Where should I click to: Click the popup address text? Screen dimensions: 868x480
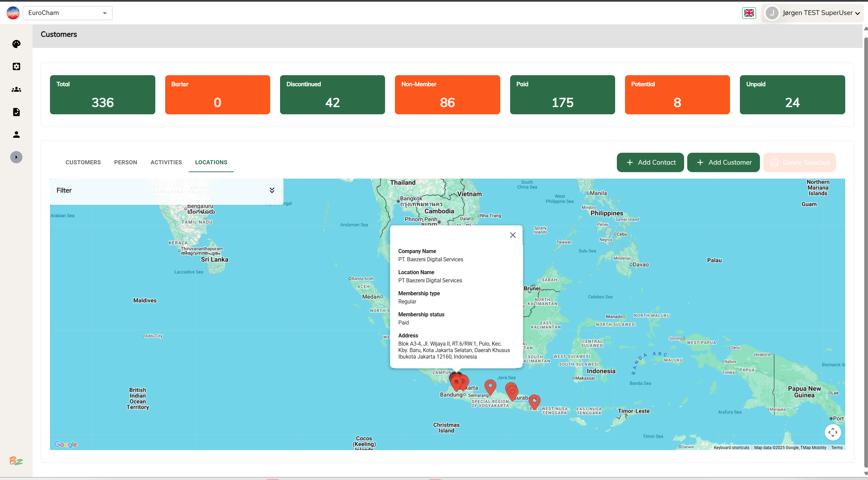[454, 350]
